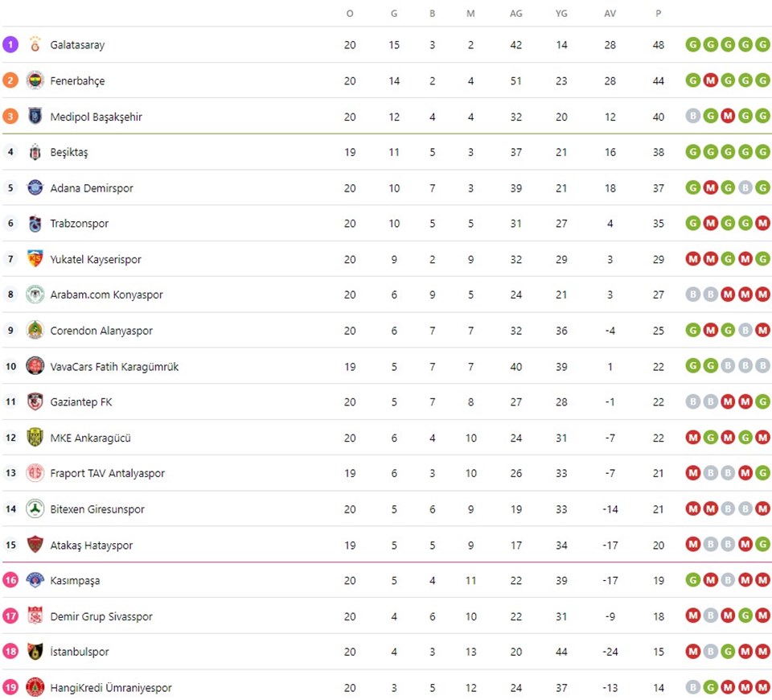Select the MKE Ankaragücü emblem
The width and height of the screenshot is (772, 700).
pos(35,438)
